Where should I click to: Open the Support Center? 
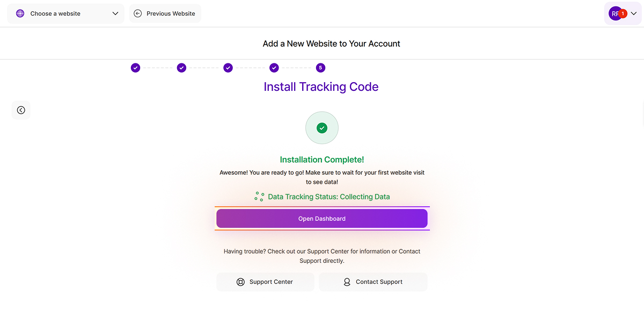tap(265, 282)
